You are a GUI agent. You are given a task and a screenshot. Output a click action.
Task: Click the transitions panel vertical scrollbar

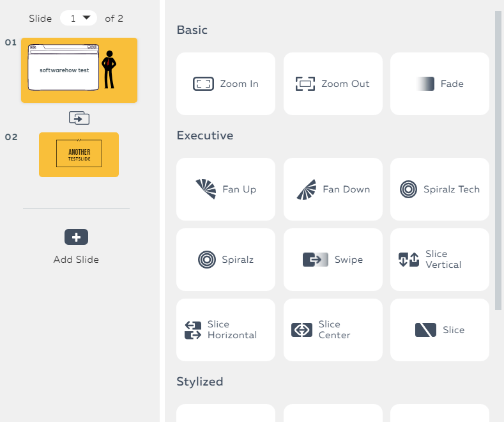tap(498, 160)
